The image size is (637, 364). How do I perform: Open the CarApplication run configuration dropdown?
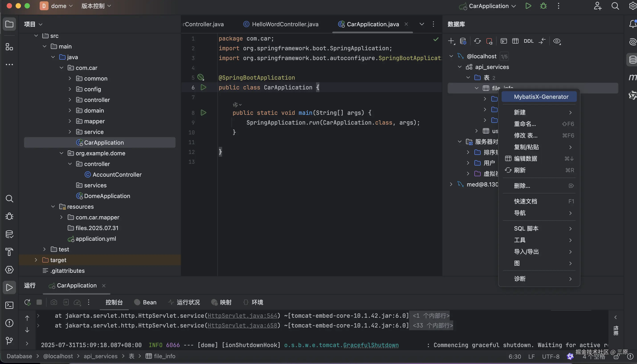point(488,6)
